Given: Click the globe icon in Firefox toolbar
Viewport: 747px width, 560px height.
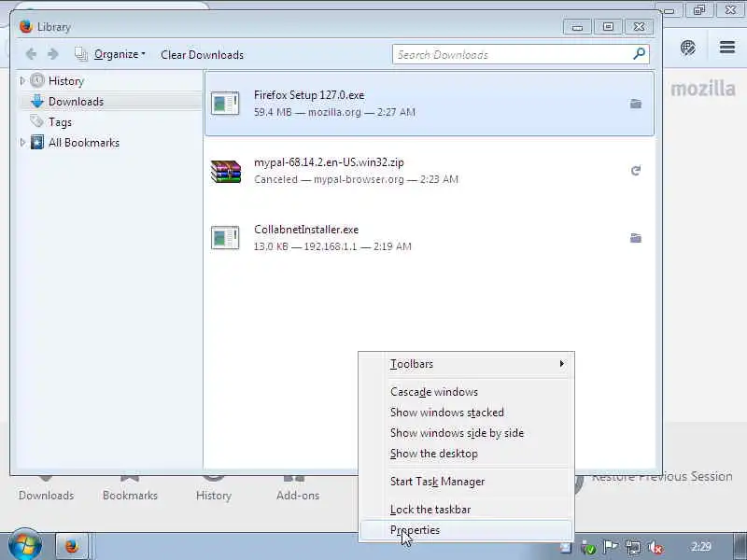Looking at the screenshot, I should point(688,48).
